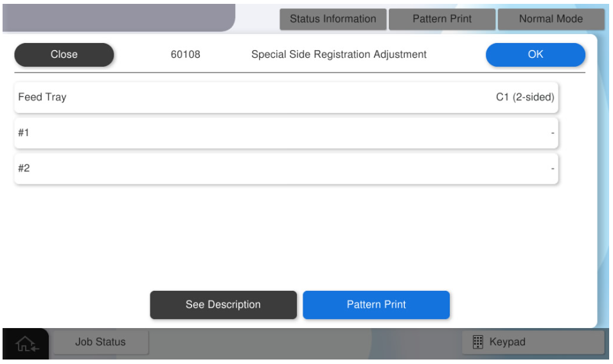613x364 pixels.
Task: Confirm with the blue OK button
Action: pos(535,55)
